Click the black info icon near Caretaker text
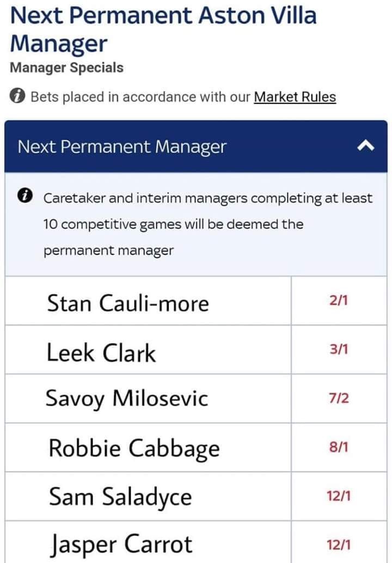The image size is (392, 563). [24, 196]
